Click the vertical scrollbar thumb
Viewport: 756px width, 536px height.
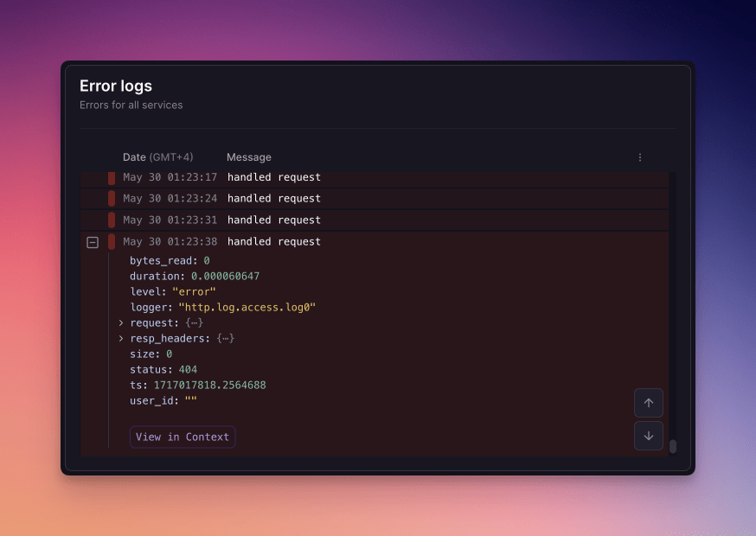coord(673,446)
